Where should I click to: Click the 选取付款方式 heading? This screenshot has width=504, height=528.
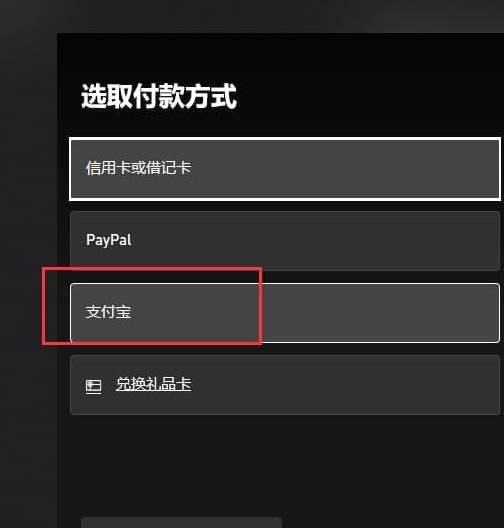click(159, 96)
